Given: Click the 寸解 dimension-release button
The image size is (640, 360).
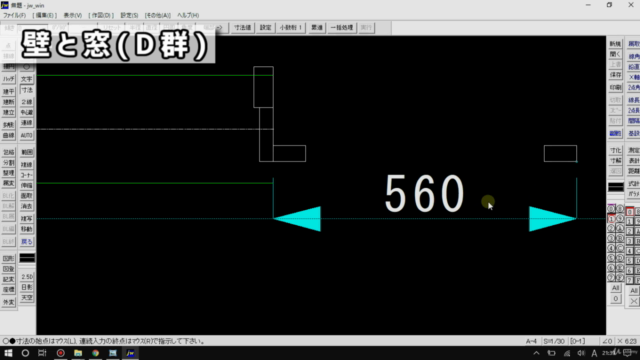Looking at the screenshot, I should coord(615,161).
